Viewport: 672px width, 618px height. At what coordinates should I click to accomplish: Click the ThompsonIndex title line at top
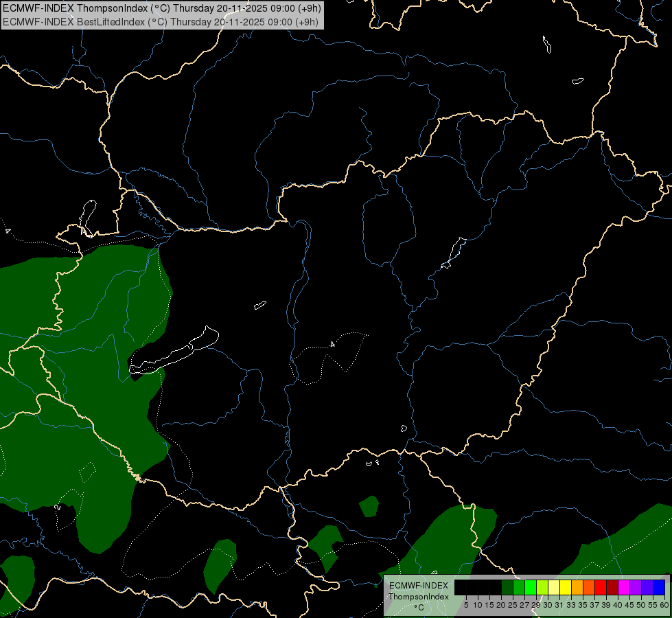tap(162, 8)
